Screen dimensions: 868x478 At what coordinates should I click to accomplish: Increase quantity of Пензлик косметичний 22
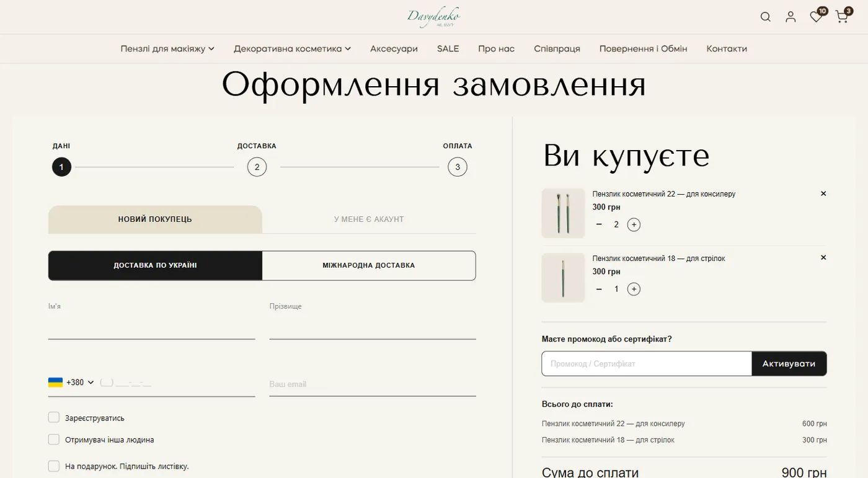(634, 224)
